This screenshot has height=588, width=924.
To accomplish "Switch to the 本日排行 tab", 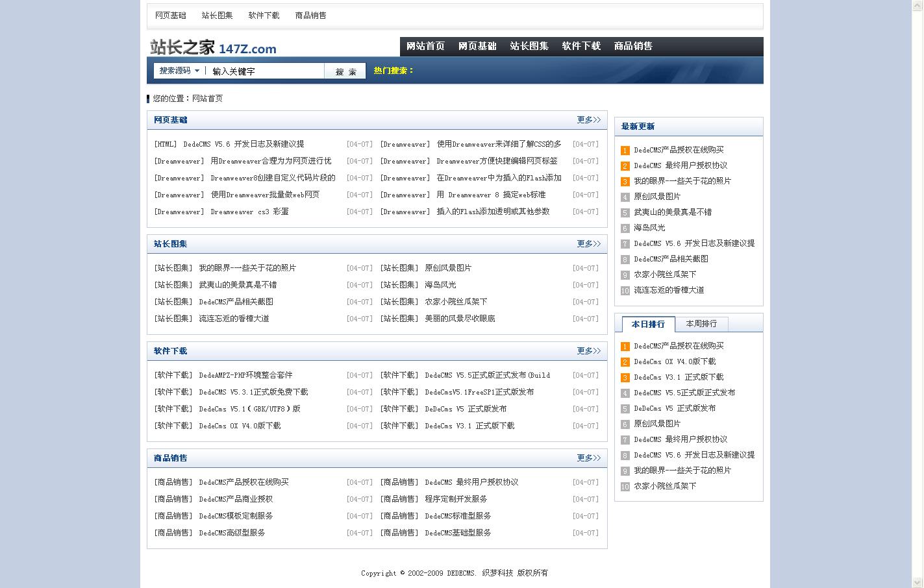I will pyautogui.click(x=648, y=324).
